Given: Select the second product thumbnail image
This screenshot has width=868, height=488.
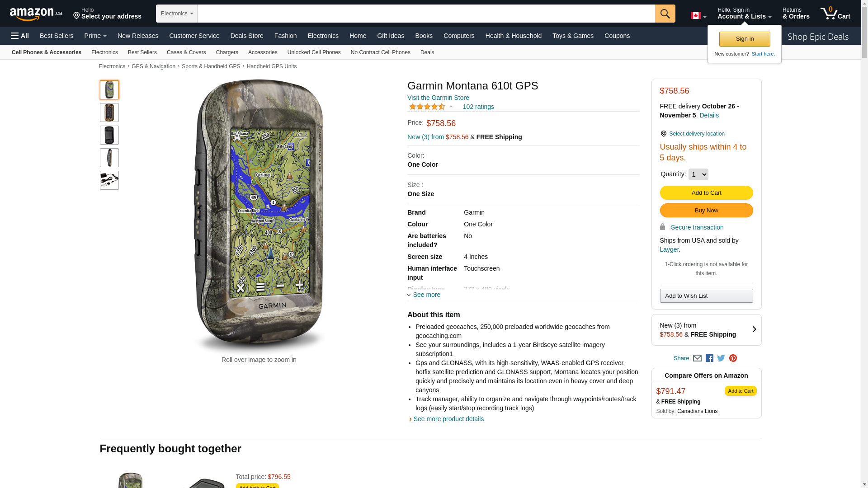Looking at the screenshot, I should [109, 113].
